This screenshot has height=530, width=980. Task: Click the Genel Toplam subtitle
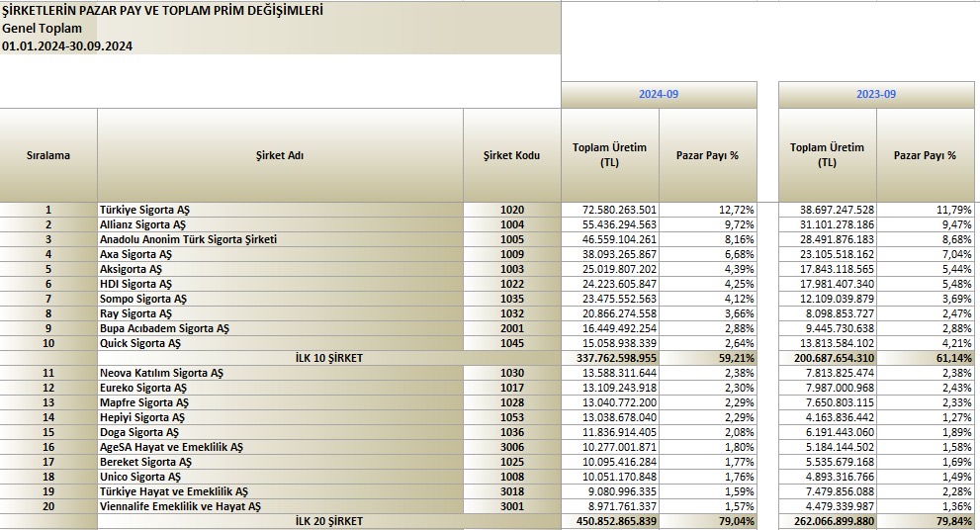[42, 28]
